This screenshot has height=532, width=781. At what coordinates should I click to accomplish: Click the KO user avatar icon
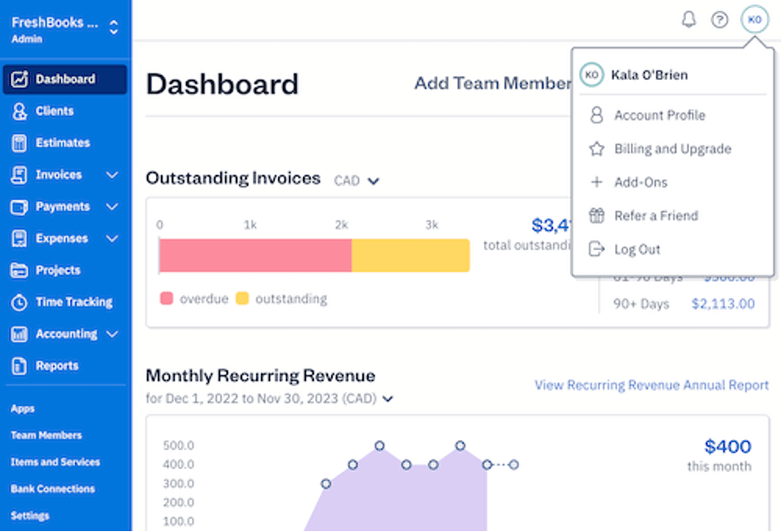[x=754, y=19]
